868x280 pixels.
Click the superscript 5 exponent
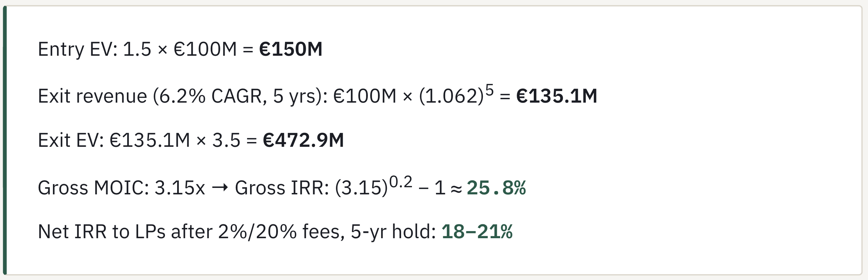(x=489, y=90)
